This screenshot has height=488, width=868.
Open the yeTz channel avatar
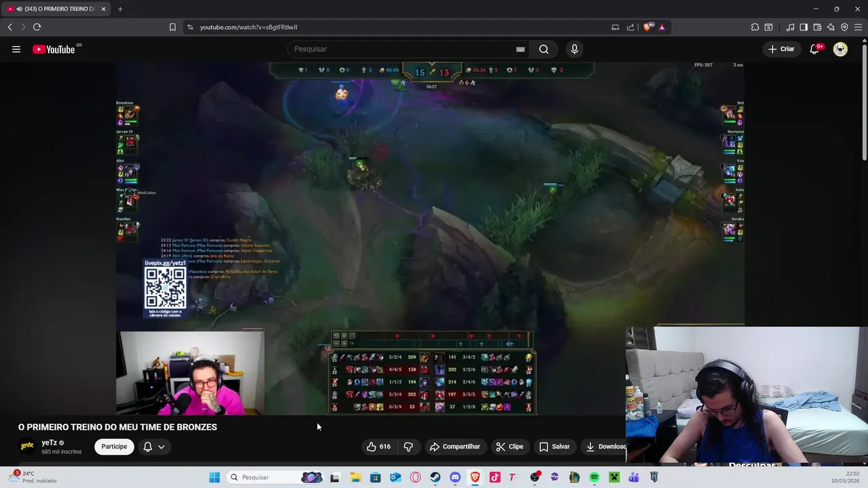27,446
